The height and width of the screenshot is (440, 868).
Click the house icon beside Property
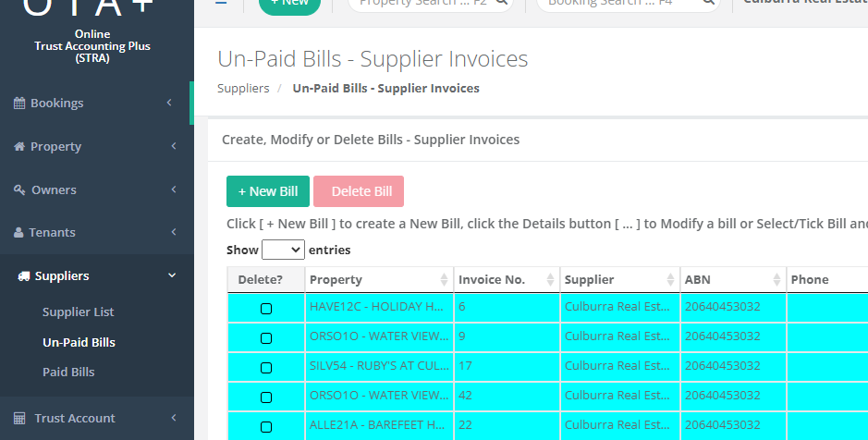18,147
